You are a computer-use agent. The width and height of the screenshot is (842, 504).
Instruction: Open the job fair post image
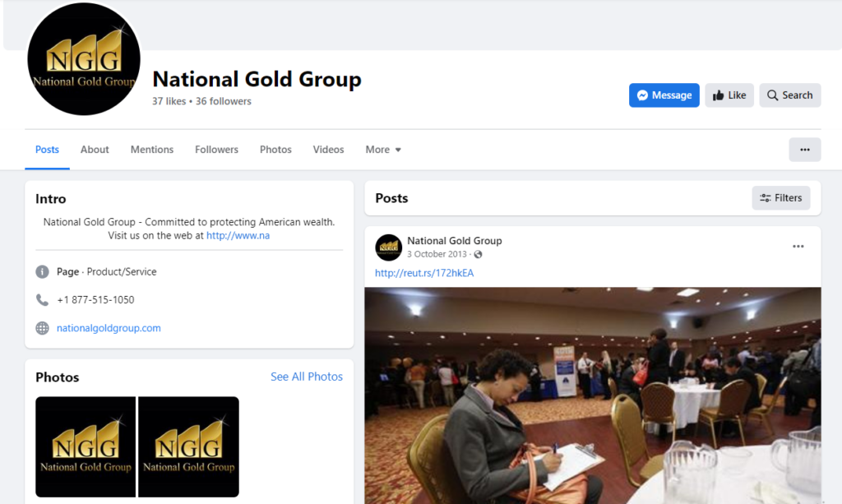592,395
